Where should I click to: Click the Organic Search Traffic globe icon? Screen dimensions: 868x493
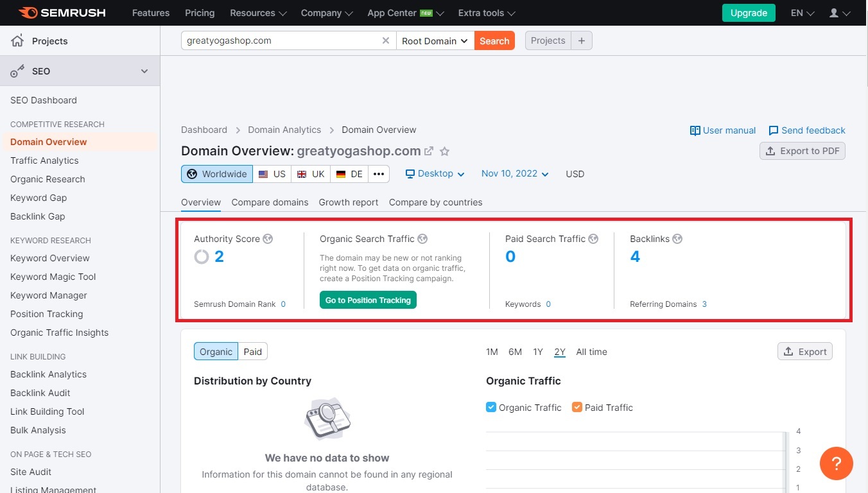pyautogui.click(x=422, y=239)
